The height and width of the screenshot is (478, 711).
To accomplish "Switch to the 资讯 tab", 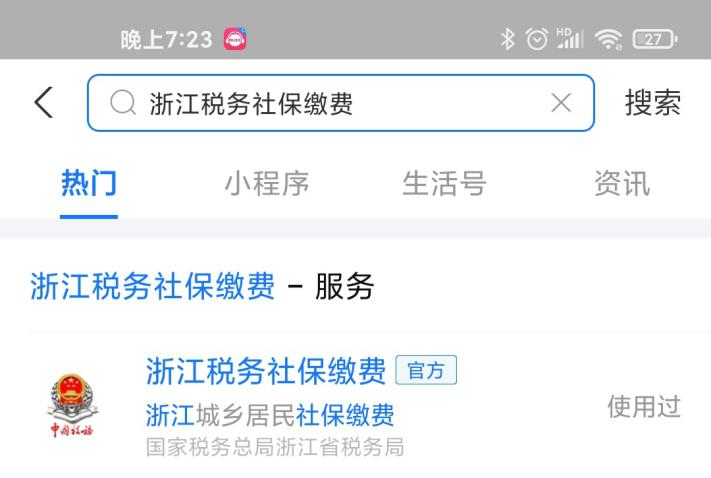I will coord(622,183).
